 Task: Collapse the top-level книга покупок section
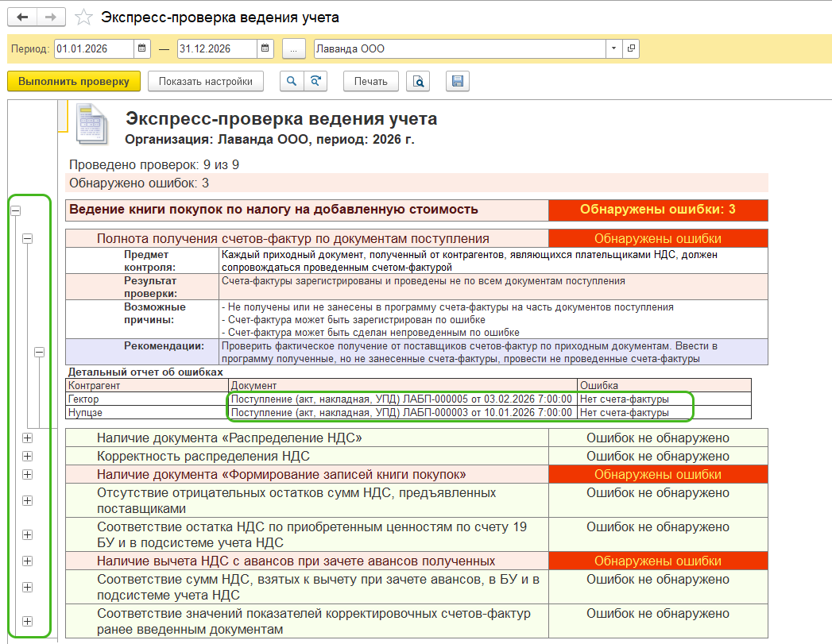point(14,210)
